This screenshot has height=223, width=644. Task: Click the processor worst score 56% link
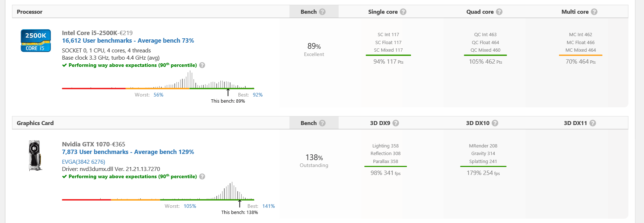tap(158, 95)
